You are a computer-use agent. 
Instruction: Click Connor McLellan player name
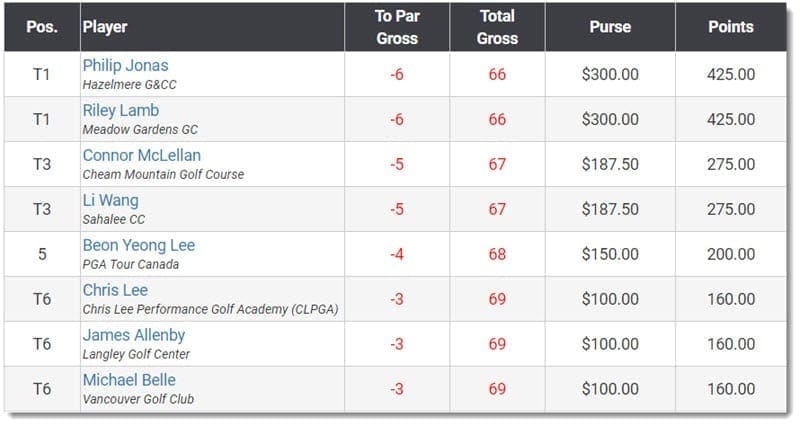click(x=142, y=155)
